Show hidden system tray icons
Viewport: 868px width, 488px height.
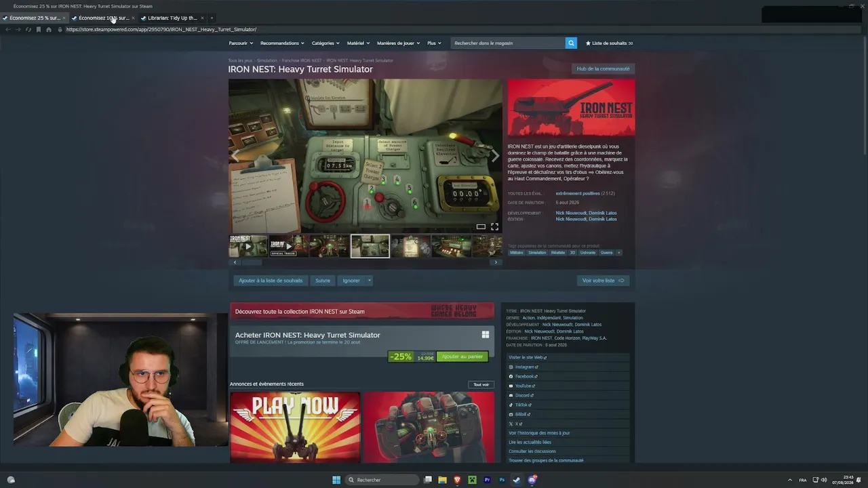(789, 480)
